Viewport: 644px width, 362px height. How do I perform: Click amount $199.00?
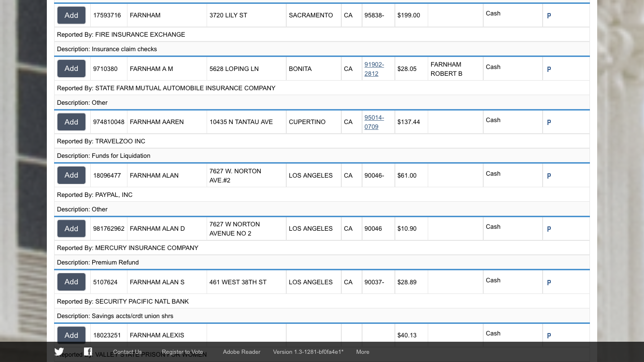point(408,15)
